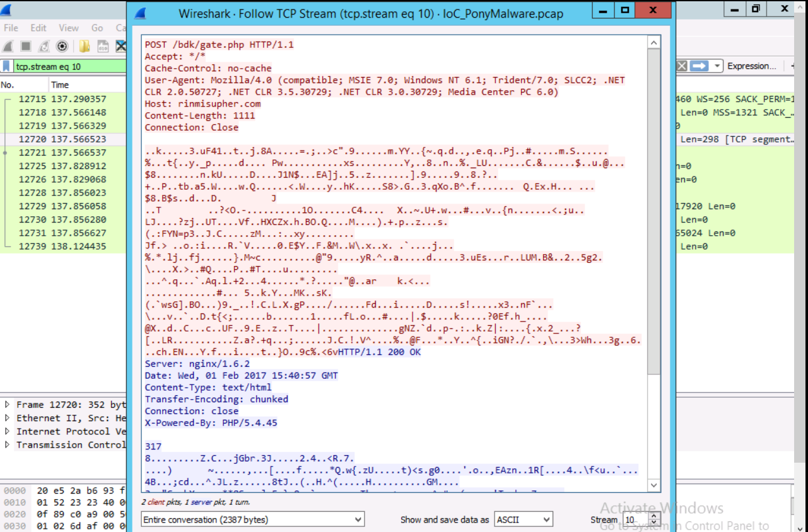Screen dimensions: 808x532
Task: Open Capture options gear icon
Action: [x=62, y=46]
